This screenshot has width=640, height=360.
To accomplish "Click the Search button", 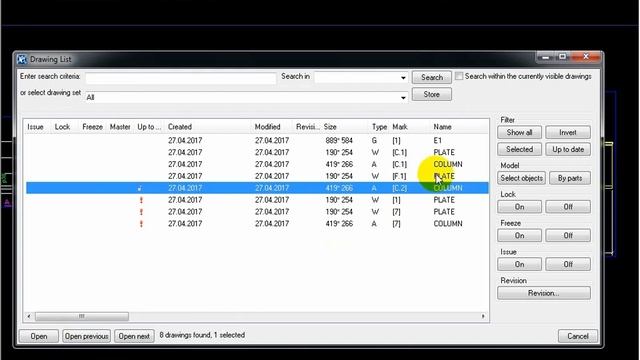I will [x=431, y=77].
